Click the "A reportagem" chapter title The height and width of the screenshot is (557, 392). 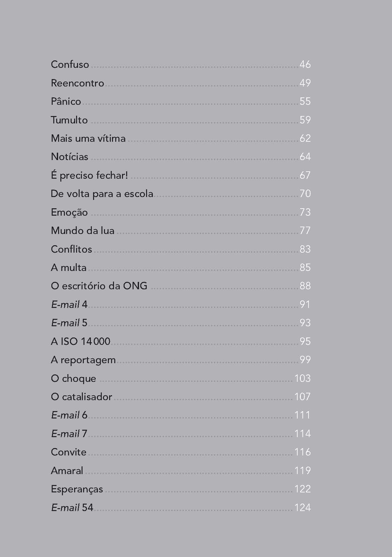click(x=83, y=360)
